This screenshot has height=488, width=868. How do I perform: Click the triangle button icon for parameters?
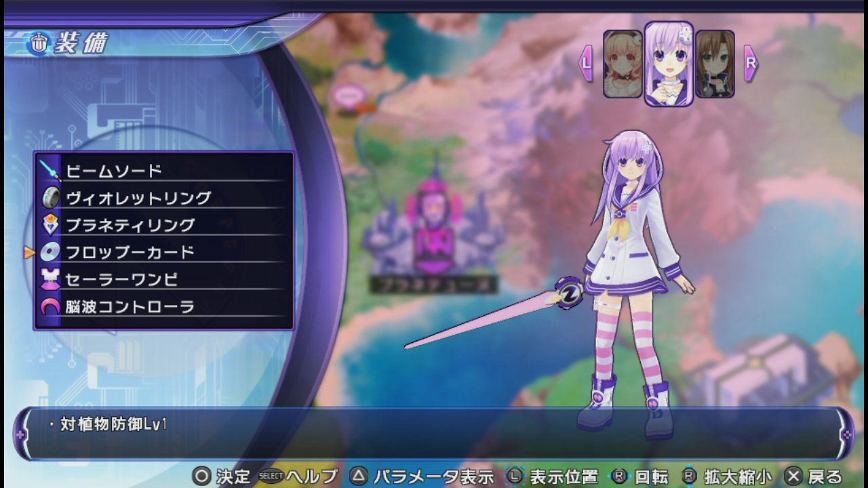click(x=358, y=476)
